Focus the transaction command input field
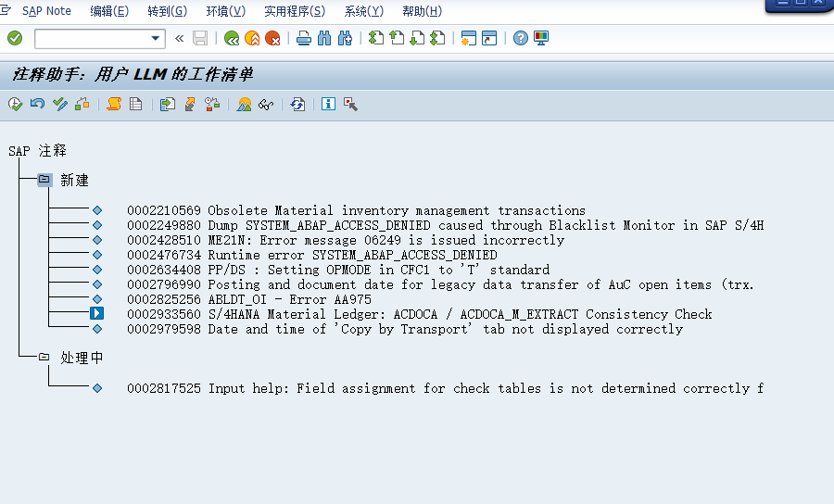The width and height of the screenshot is (834, 504). pyautogui.click(x=93, y=38)
